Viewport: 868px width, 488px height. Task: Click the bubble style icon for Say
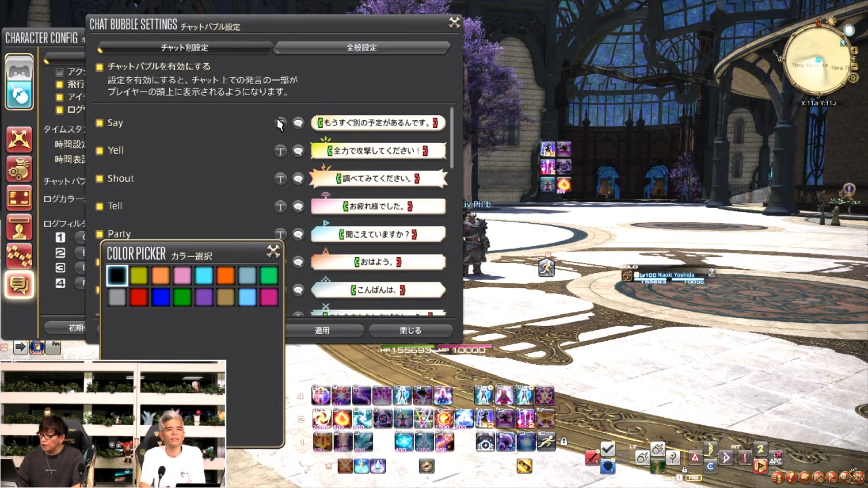tap(298, 123)
